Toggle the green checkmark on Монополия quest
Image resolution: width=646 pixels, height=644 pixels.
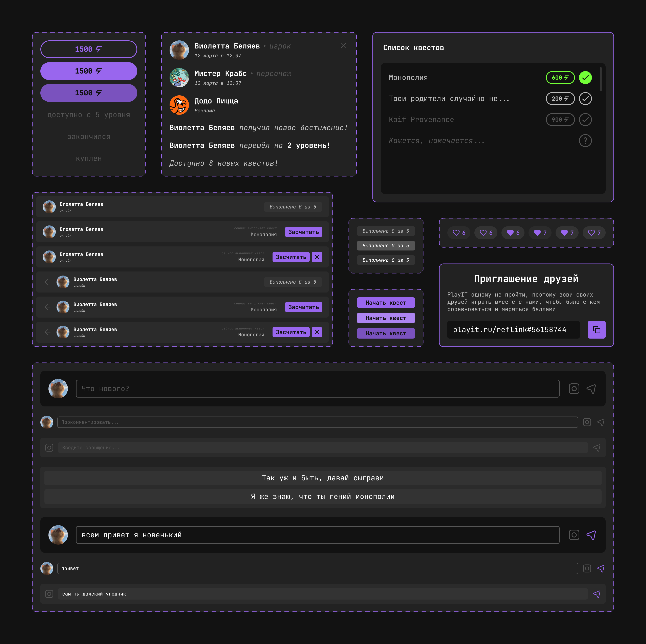tap(585, 78)
